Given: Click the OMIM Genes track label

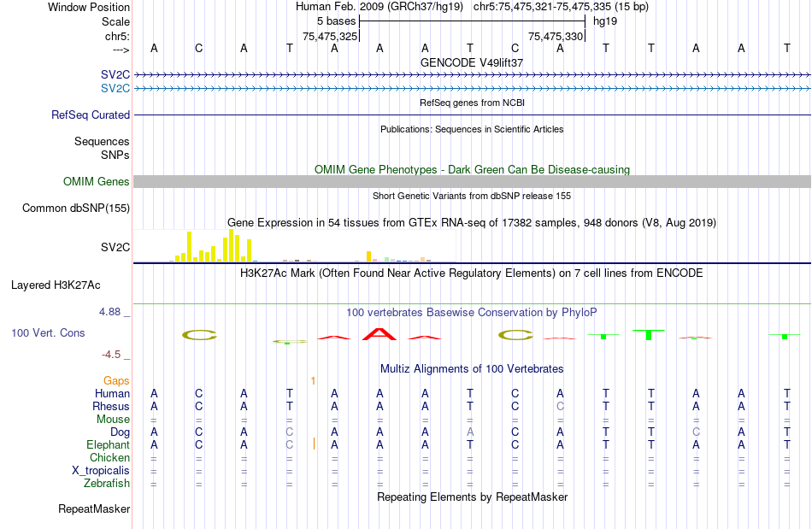Looking at the screenshot, I should pyautogui.click(x=96, y=182).
